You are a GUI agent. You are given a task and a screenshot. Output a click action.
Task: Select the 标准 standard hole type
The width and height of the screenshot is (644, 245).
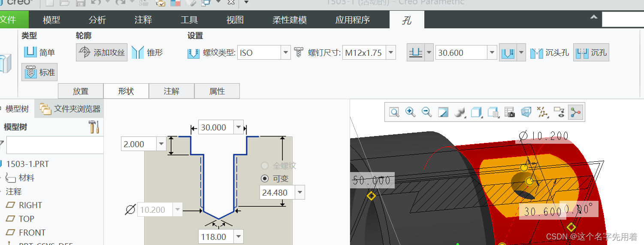[39, 73]
